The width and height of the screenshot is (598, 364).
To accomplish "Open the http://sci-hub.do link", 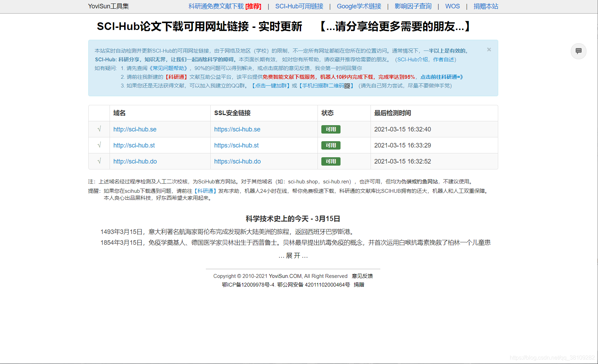I will click(135, 161).
